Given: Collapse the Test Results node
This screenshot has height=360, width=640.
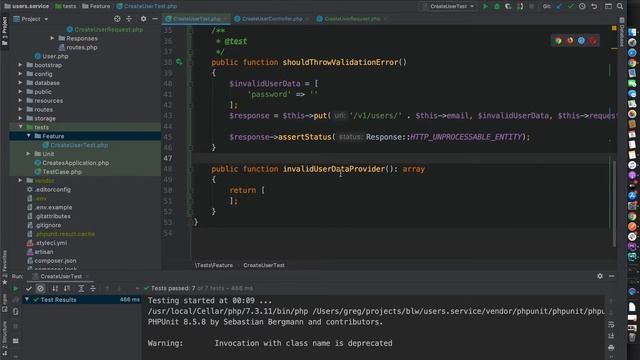Looking at the screenshot, I should tap(27, 300).
